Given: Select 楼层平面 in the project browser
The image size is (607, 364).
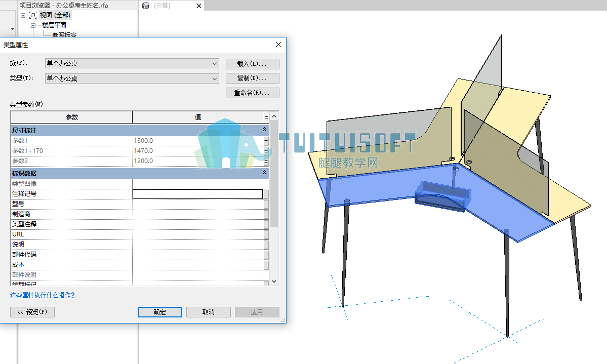Looking at the screenshot, I should (54, 25).
